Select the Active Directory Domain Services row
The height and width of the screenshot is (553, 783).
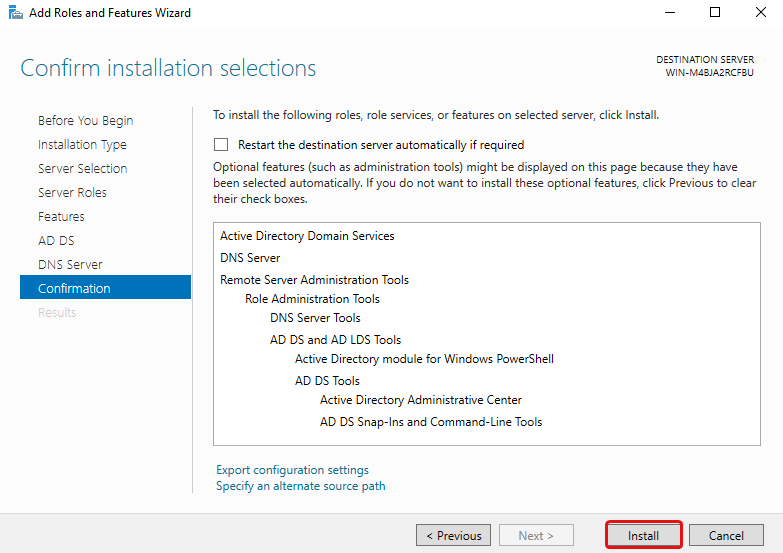coord(307,236)
